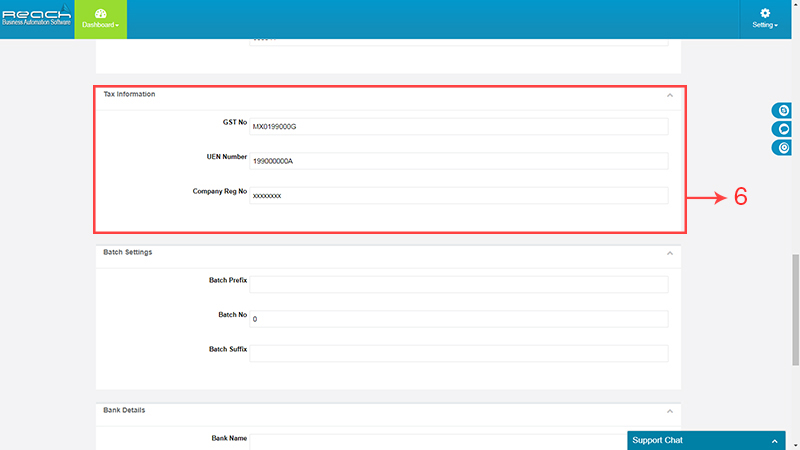The height and width of the screenshot is (450, 800).
Task: Collapse the Bank Details section
Action: [670, 411]
